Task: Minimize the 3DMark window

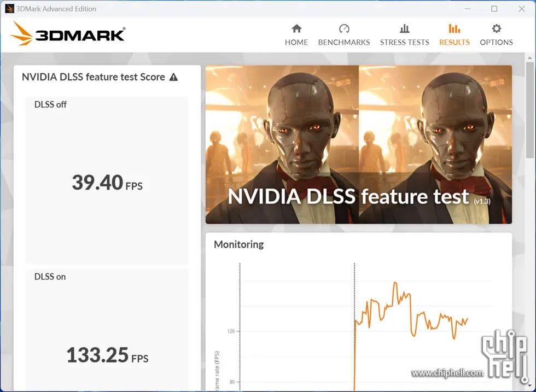Action: click(x=468, y=9)
